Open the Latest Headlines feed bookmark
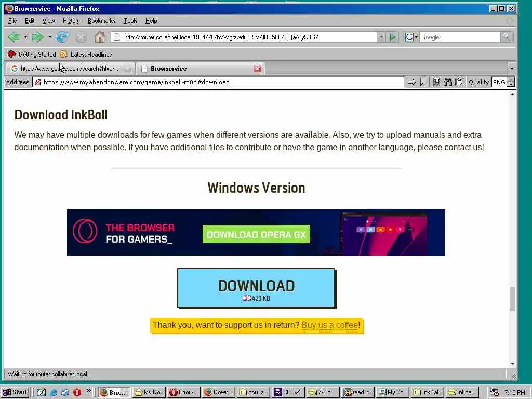This screenshot has width=532, height=399. click(x=86, y=54)
